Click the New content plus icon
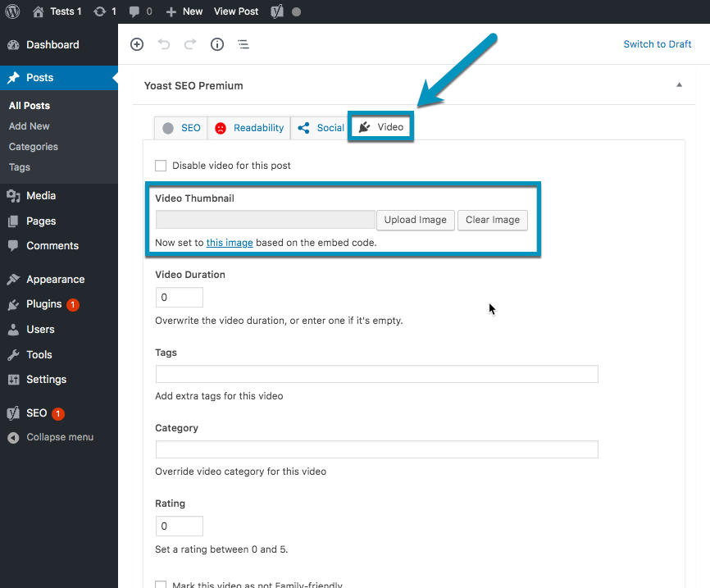Image resolution: width=710 pixels, height=588 pixels. point(171,11)
